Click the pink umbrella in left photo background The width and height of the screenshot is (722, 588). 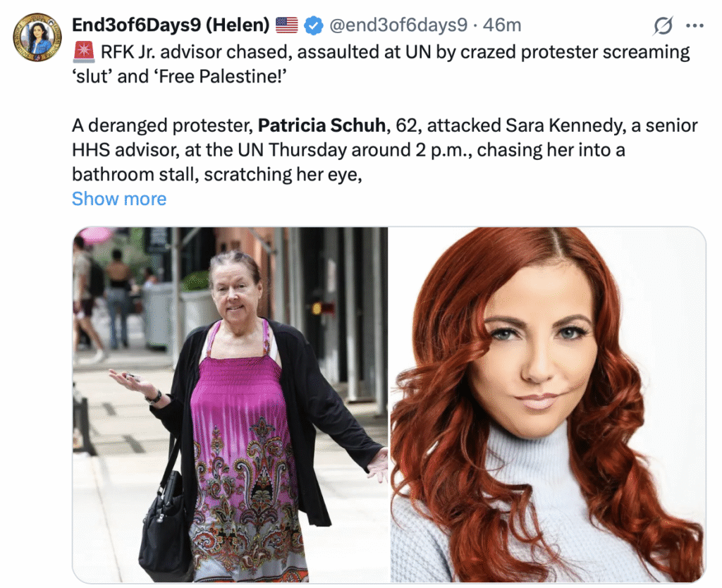pyautogui.click(x=94, y=235)
